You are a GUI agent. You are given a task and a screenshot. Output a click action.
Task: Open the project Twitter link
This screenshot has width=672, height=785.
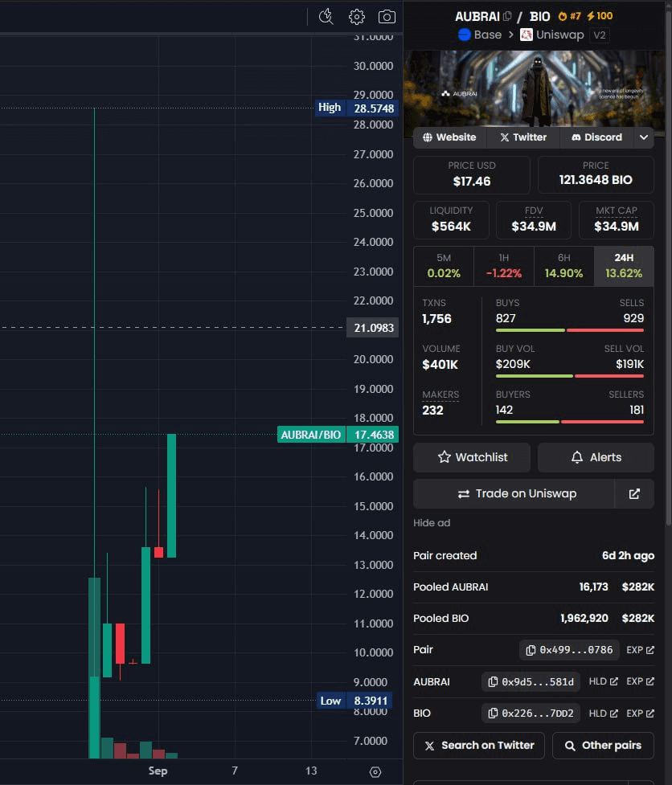[523, 137]
